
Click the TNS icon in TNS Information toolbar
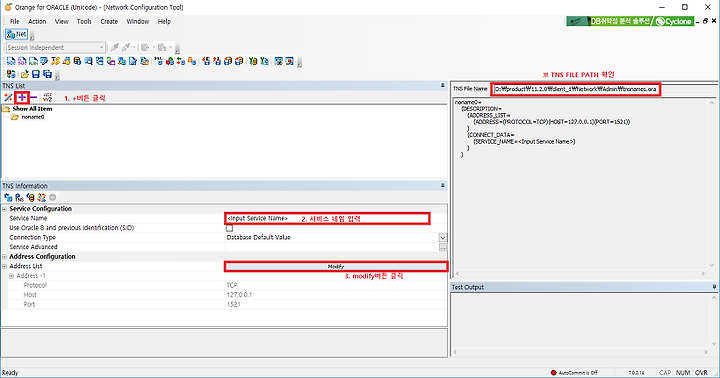[x=19, y=197]
